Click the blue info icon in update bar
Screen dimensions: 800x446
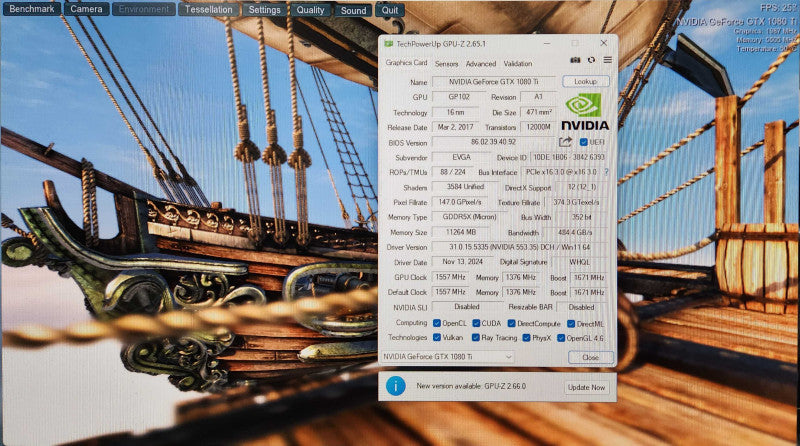[395, 386]
